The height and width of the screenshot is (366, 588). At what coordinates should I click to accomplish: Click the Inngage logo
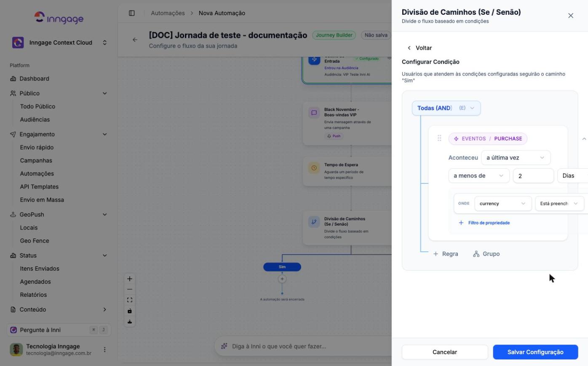point(59,17)
